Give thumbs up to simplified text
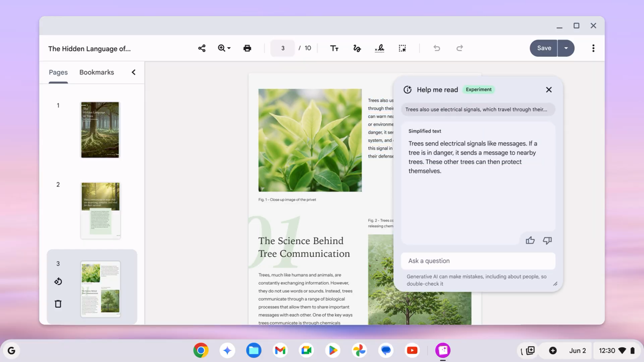This screenshot has height=362, width=644. point(530,240)
